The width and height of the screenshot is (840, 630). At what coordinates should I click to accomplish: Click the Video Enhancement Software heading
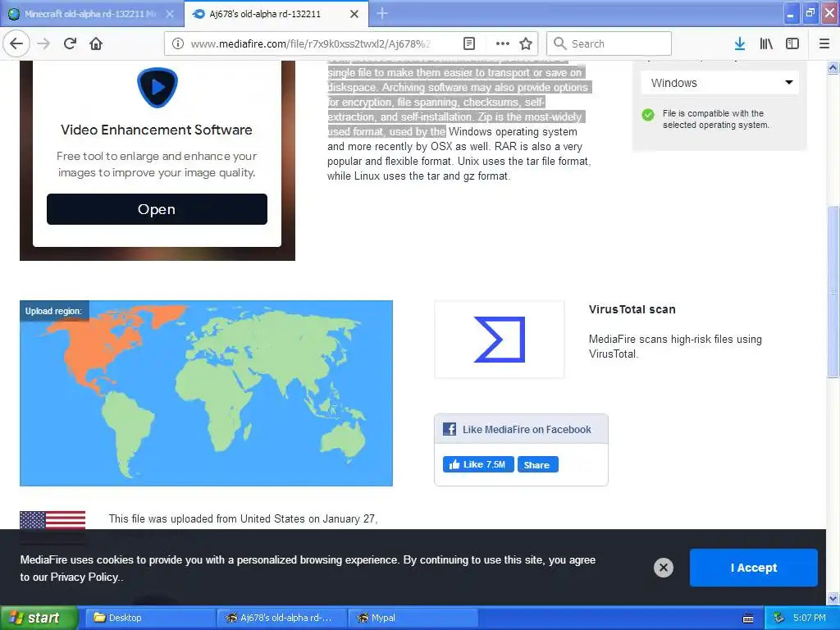(x=157, y=130)
